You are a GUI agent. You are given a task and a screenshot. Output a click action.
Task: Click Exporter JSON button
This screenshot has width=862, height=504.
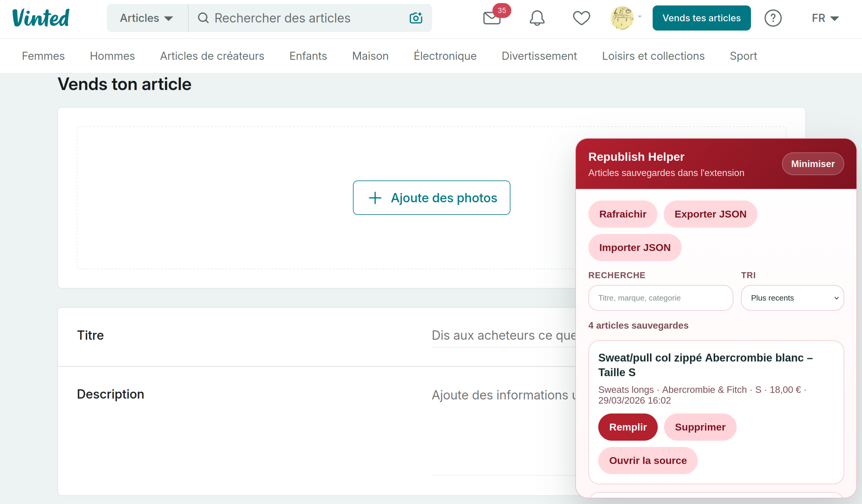tap(710, 214)
